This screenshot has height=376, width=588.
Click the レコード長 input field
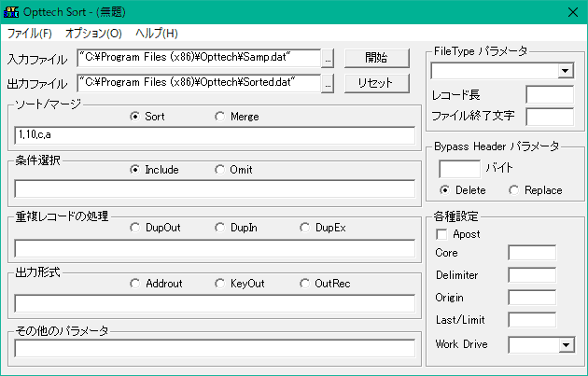[550, 94]
